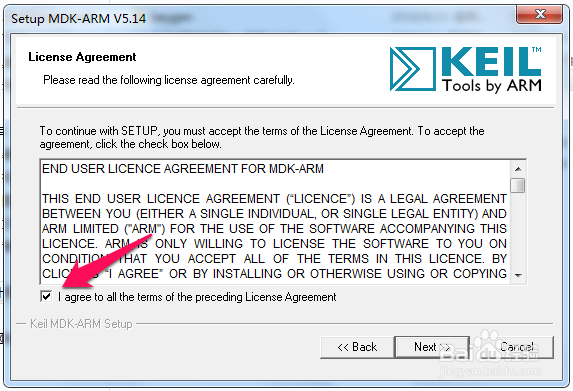Cancel the MDK-ARM setup
The width and height of the screenshot is (573, 391).
pos(517,347)
